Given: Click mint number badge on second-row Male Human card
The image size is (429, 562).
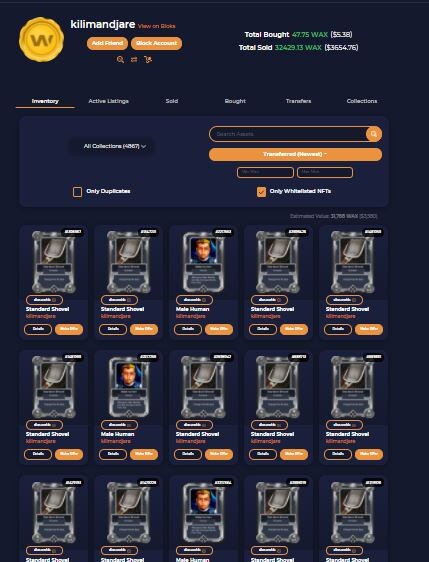Looking at the screenshot, I should tap(149, 357).
